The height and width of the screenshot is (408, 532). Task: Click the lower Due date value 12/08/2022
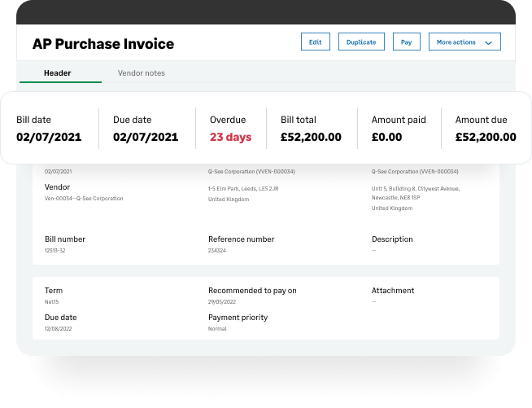click(58, 328)
